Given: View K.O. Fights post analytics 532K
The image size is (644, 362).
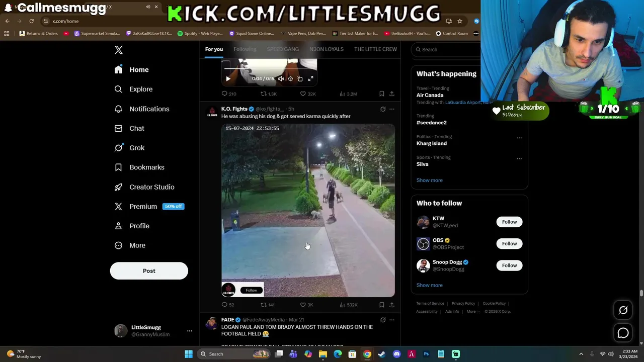Looking at the screenshot, I should coord(349,305).
